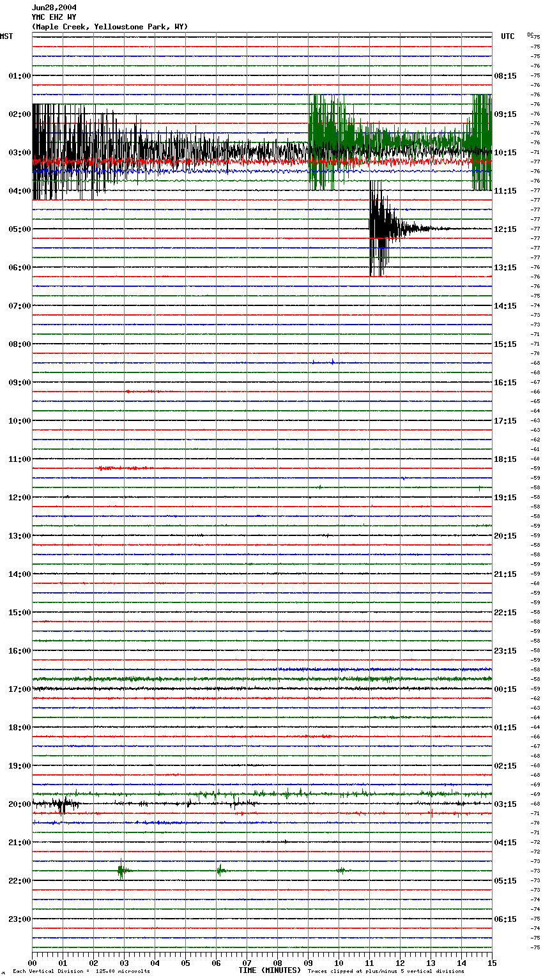Select the 11:00 MST row label
543x980 pixels.
(x=20, y=459)
